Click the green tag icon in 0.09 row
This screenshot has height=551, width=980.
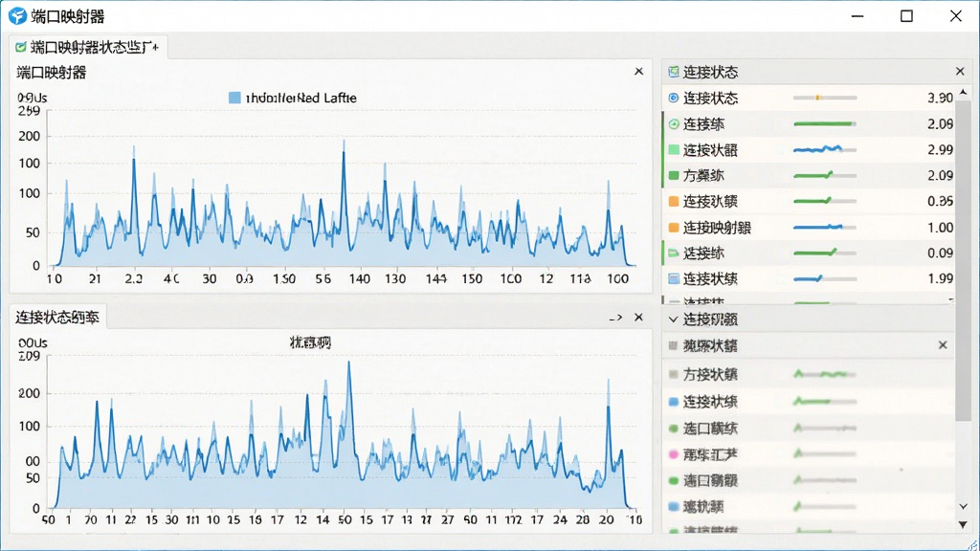coord(673,253)
